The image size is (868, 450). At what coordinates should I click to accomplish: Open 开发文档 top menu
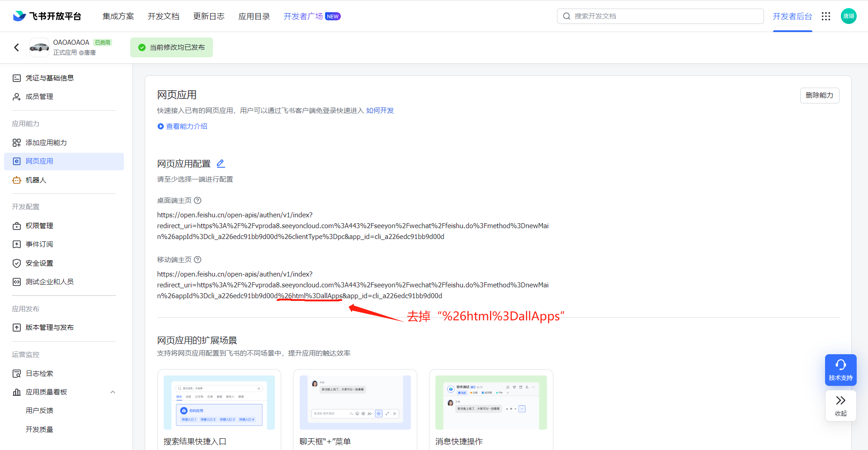click(x=164, y=16)
